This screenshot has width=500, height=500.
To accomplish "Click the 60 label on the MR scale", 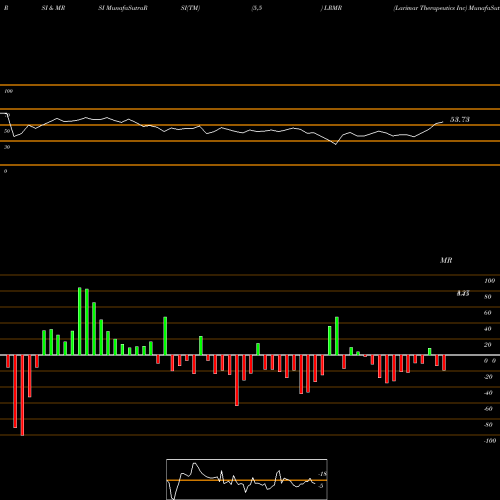I will (488, 313).
